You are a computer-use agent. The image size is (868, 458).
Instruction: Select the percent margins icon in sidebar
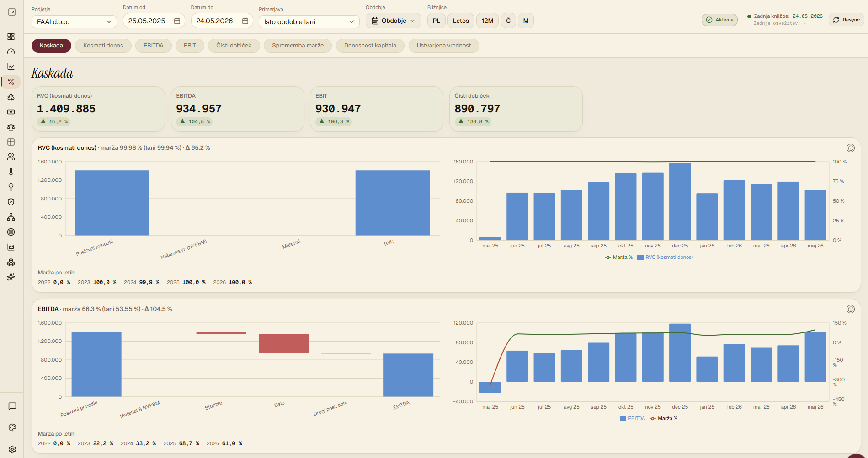click(x=11, y=82)
